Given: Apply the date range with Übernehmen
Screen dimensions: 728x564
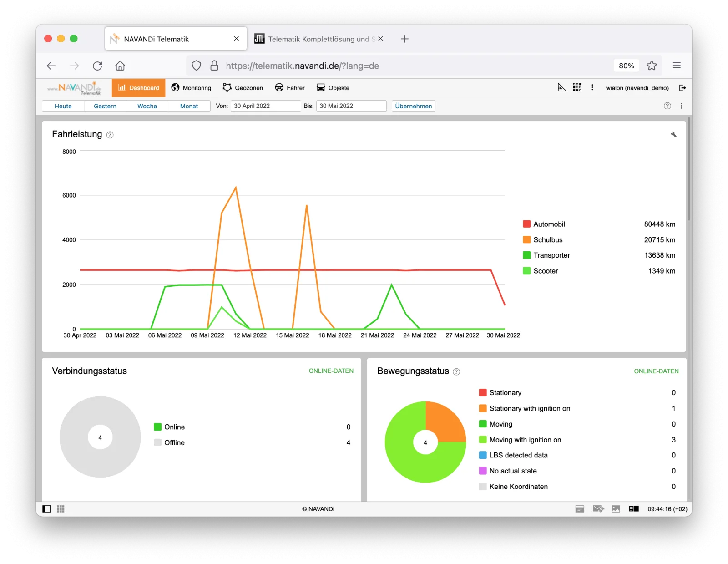Looking at the screenshot, I should pos(414,106).
